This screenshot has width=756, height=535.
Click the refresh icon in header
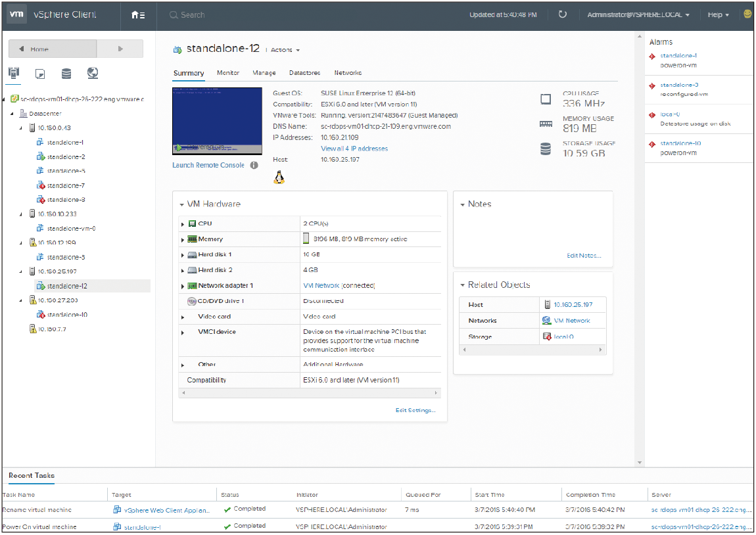click(562, 14)
